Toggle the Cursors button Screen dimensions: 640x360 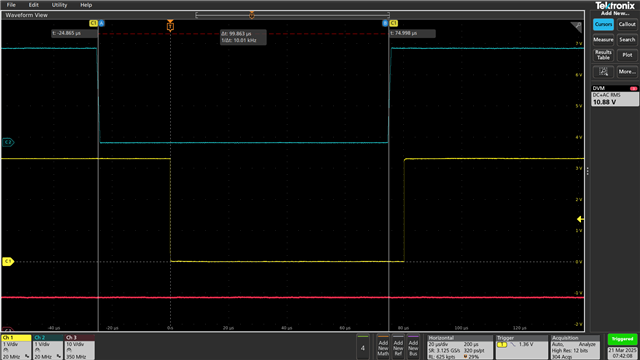(603, 24)
